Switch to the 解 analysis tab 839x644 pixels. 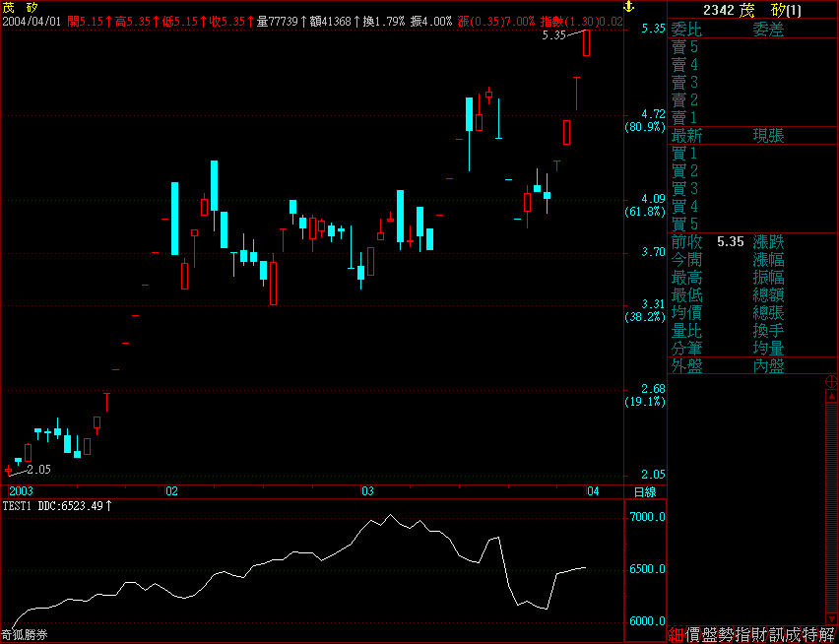(x=826, y=634)
